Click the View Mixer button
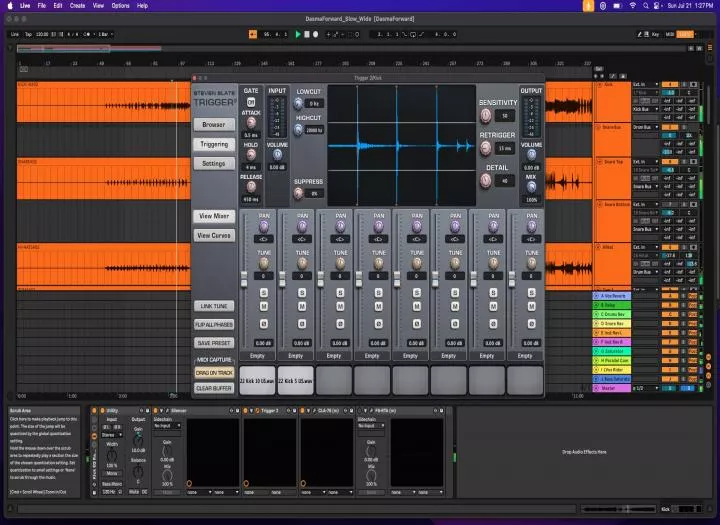This screenshot has width=720, height=525. click(x=214, y=216)
